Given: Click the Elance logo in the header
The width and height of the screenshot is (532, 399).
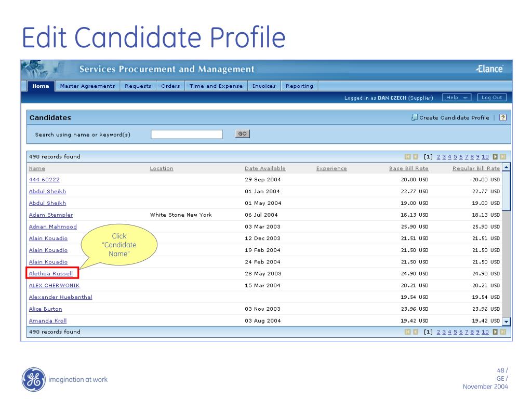Looking at the screenshot, I should point(489,69).
